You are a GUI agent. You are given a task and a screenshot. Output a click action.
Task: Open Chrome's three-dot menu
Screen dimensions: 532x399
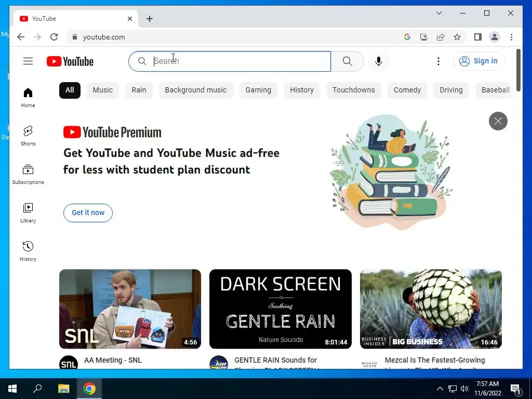click(x=511, y=37)
